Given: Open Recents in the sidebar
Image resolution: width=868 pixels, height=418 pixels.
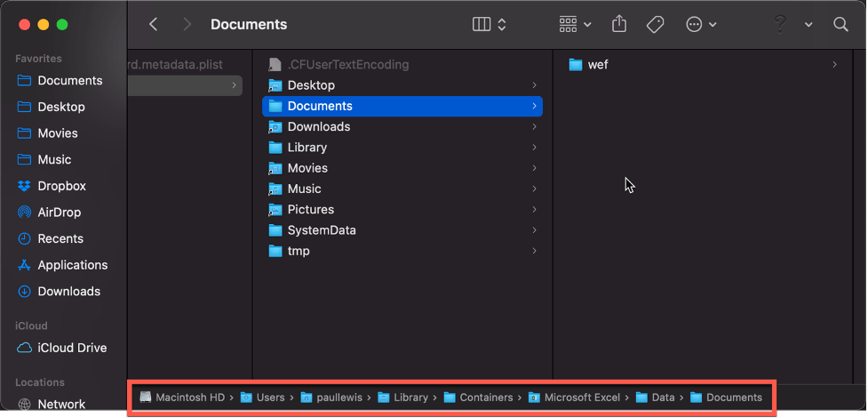Looking at the screenshot, I should click(60, 238).
